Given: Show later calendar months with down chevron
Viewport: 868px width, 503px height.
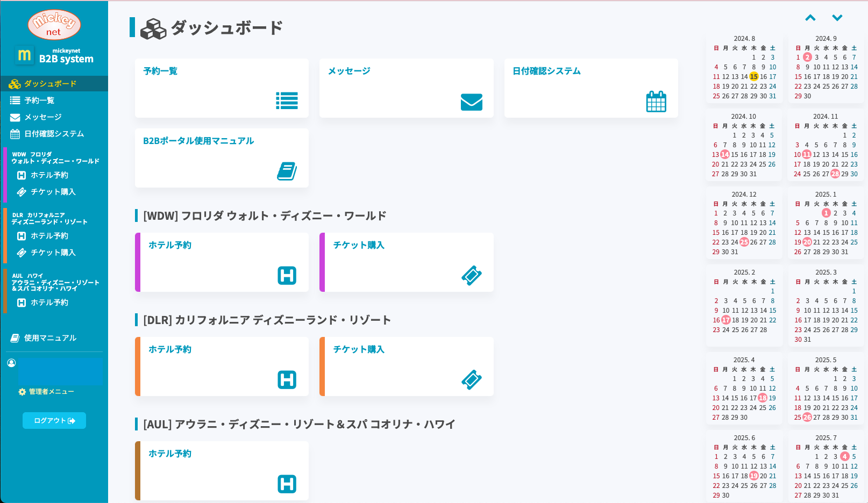Looking at the screenshot, I should [x=837, y=18].
